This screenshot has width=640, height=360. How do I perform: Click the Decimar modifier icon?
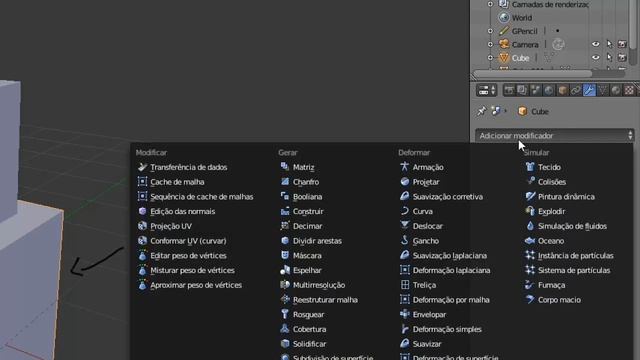285,226
